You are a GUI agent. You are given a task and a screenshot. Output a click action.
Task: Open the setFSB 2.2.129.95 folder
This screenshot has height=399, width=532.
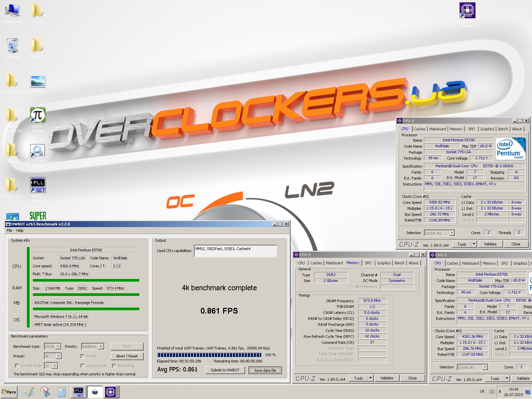pos(12,120)
